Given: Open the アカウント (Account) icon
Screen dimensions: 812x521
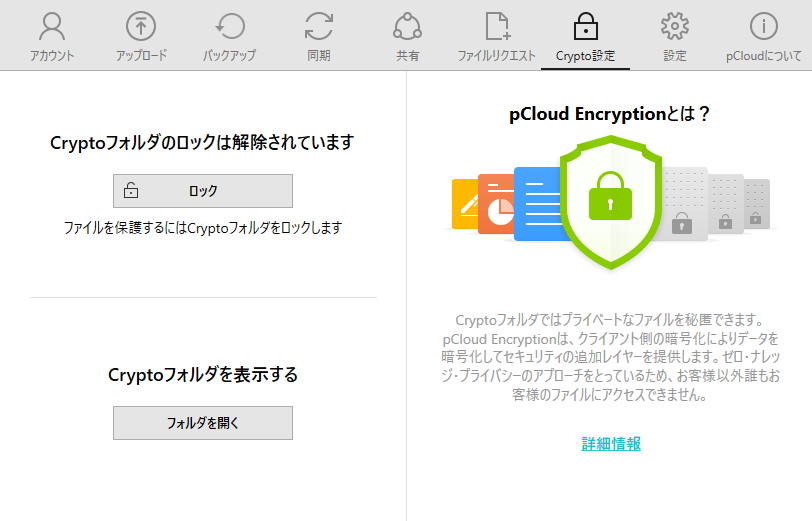Looking at the screenshot, I should pos(52,26).
